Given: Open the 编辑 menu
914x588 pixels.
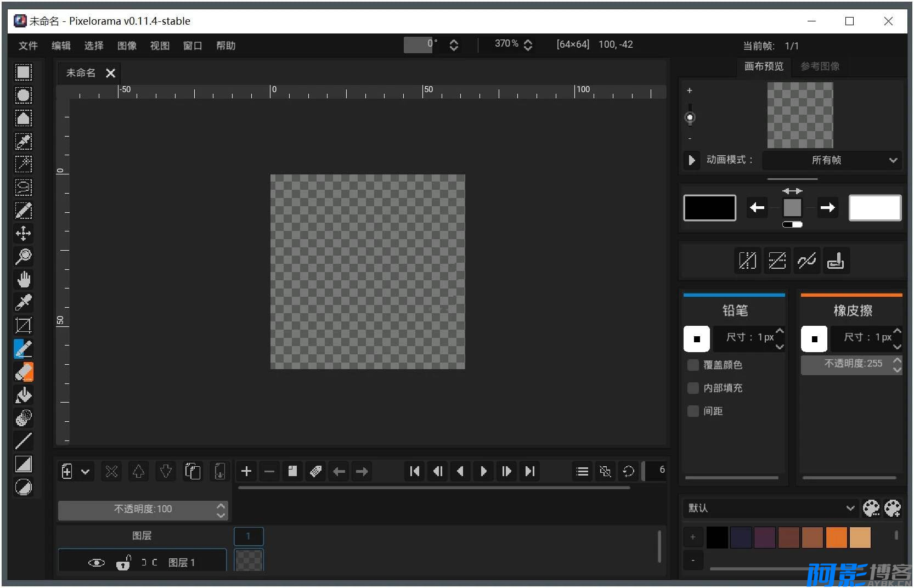Looking at the screenshot, I should pos(61,46).
